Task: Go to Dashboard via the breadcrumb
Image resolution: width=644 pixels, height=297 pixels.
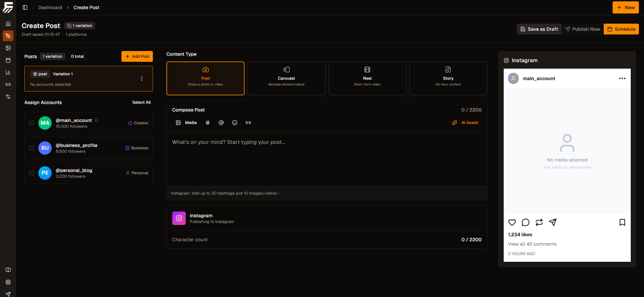Action: (50, 7)
